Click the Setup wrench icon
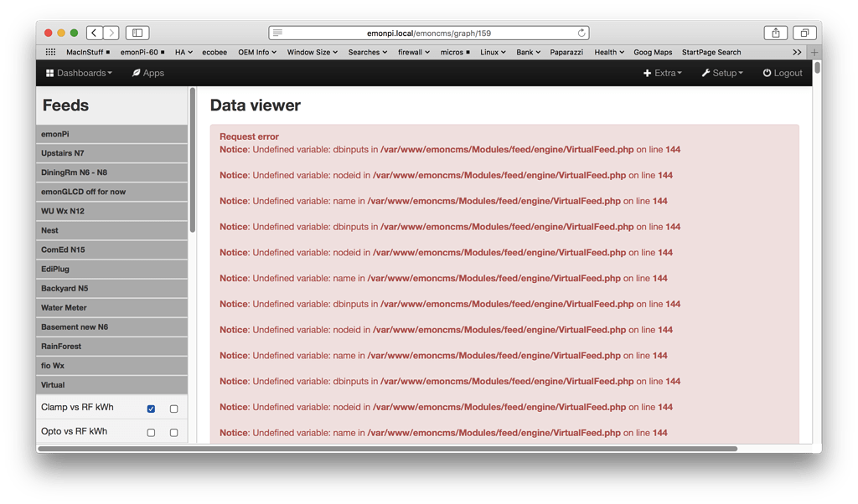The height and width of the screenshot is (504, 858). 706,73
